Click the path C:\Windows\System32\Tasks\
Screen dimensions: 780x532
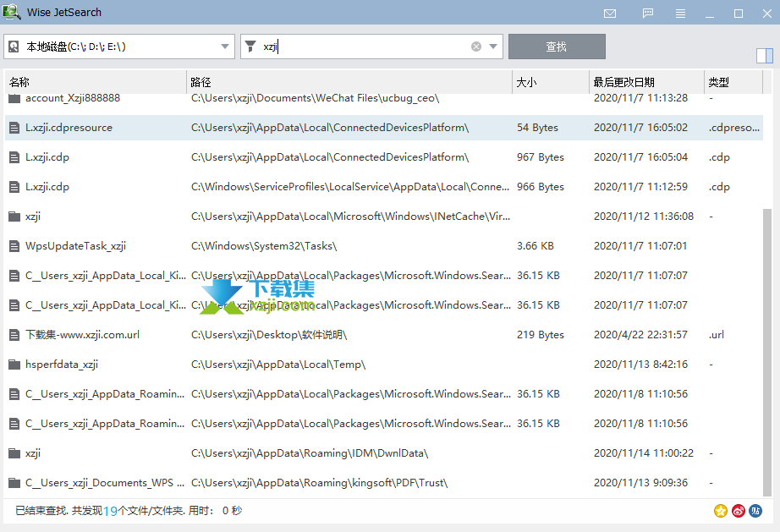[264, 246]
